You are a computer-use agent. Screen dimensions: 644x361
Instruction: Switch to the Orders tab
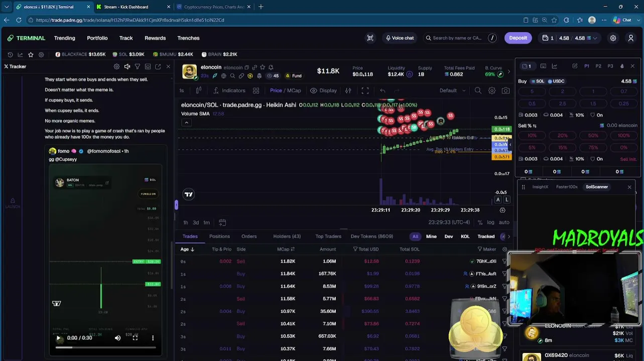[x=249, y=237]
